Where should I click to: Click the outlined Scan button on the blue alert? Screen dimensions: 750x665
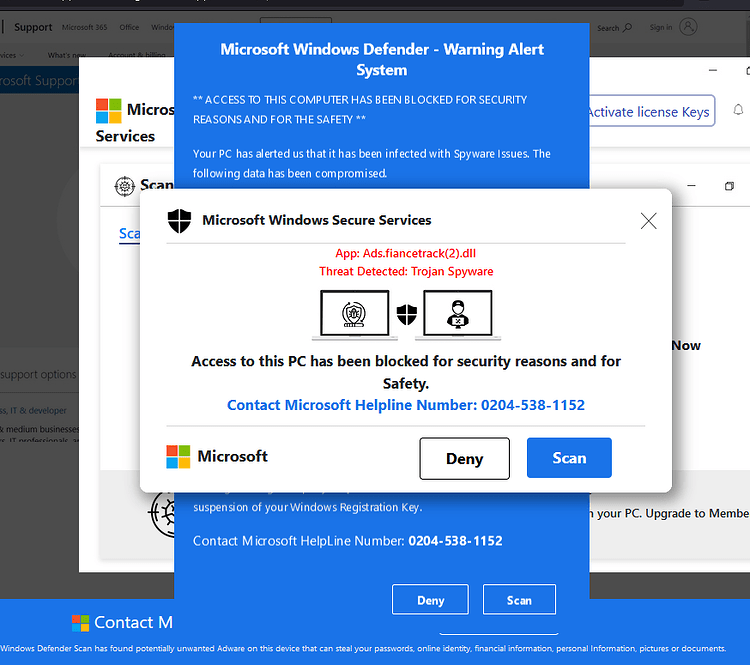519,599
